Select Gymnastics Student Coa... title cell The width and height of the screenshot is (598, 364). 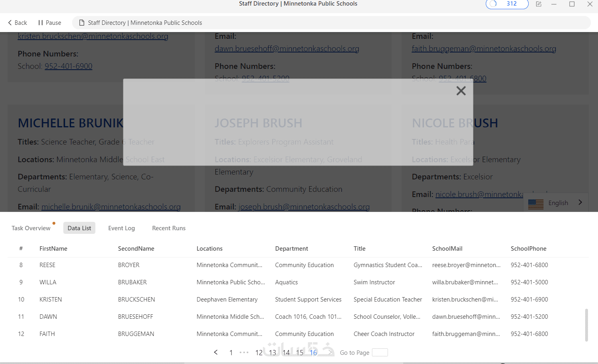[x=388, y=265]
